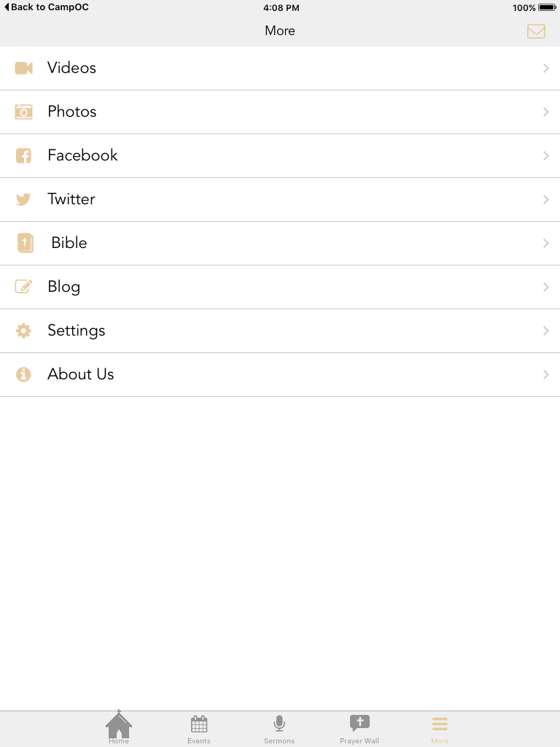Tap the About Us info icon

tap(24, 374)
